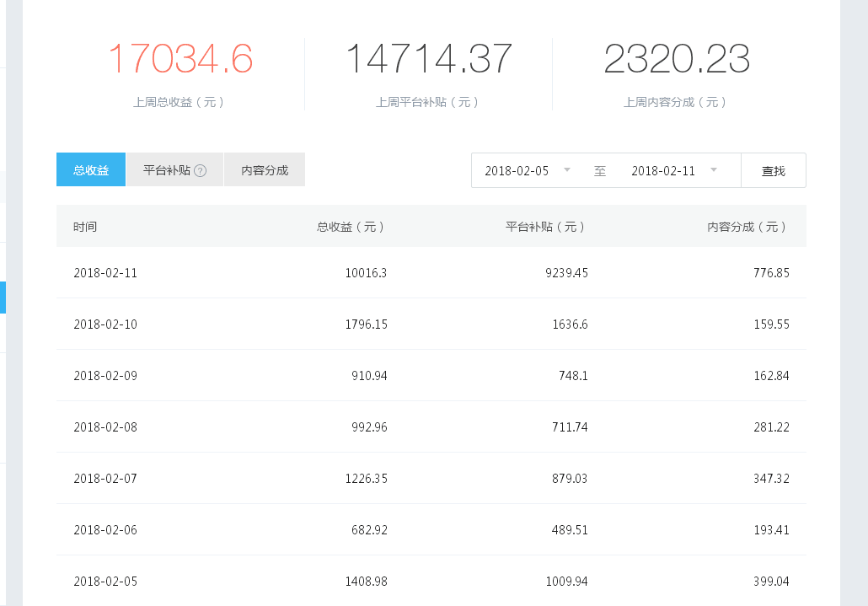This screenshot has height=606, width=868.
Task: Click content share value 193.41
Action: click(771, 530)
